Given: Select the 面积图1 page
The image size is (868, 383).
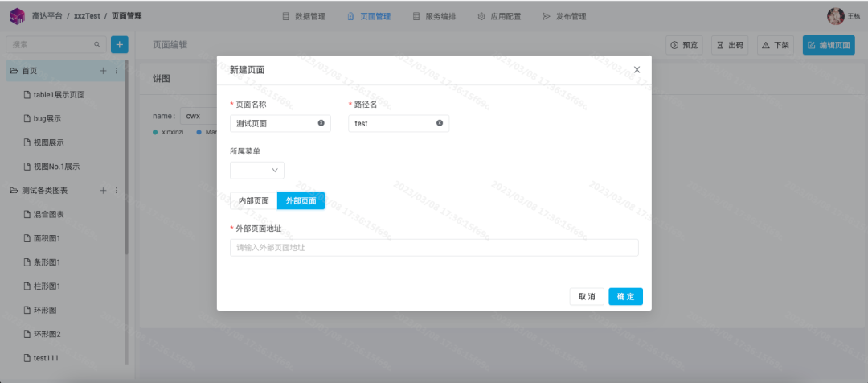Looking at the screenshot, I should click(47, 238).
